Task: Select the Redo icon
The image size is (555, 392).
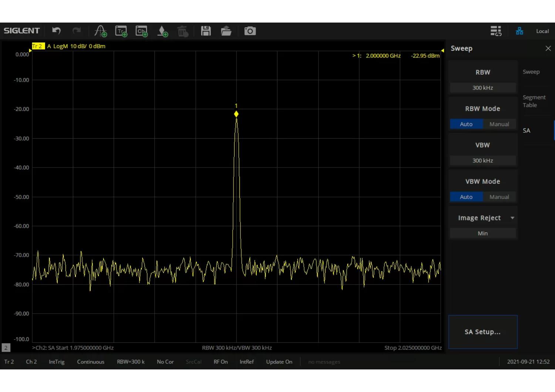Action: 77,31
